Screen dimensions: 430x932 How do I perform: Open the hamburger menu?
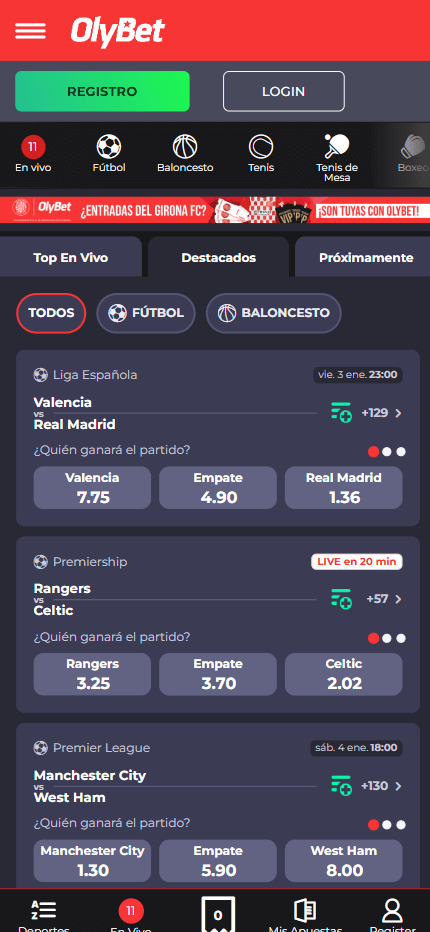tap(30, 30)
